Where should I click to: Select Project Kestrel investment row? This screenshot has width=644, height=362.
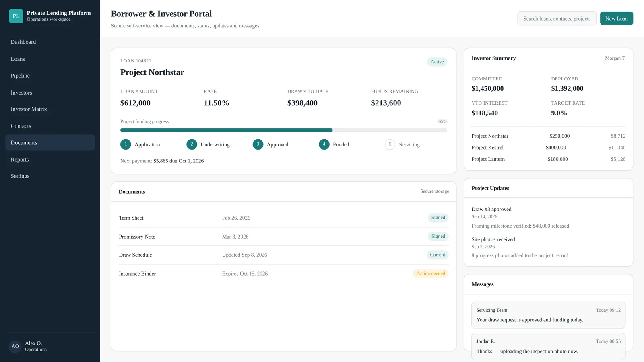[x=549, y=148]
